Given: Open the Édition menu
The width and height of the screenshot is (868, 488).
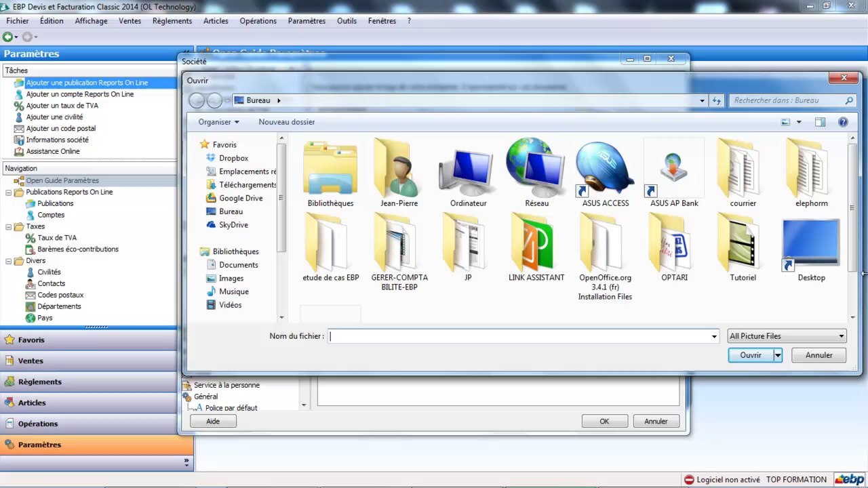Looking at the screenshot, I should (52, 21).
